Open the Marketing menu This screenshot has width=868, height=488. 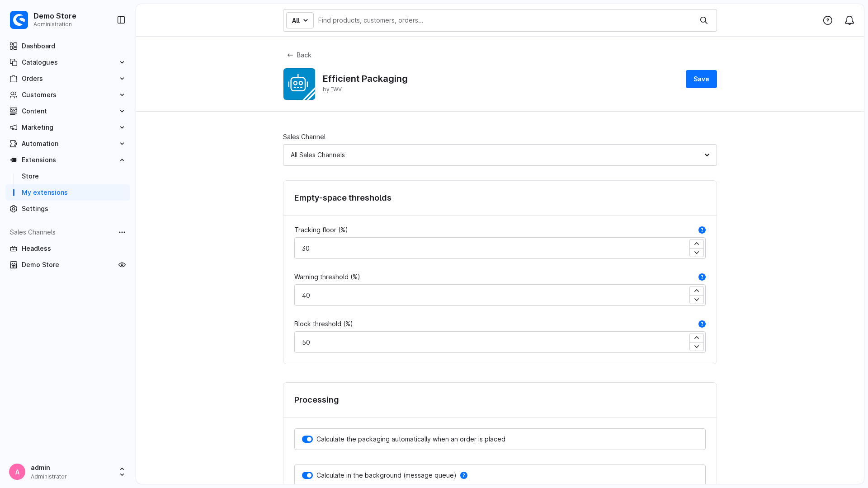point(68,127)
